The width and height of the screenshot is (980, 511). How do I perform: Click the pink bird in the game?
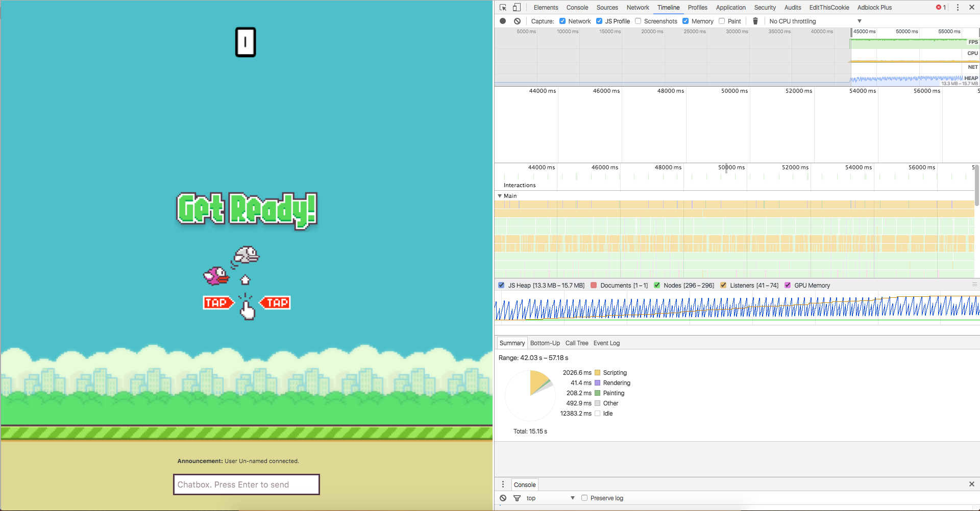click(x=216, y=275)
